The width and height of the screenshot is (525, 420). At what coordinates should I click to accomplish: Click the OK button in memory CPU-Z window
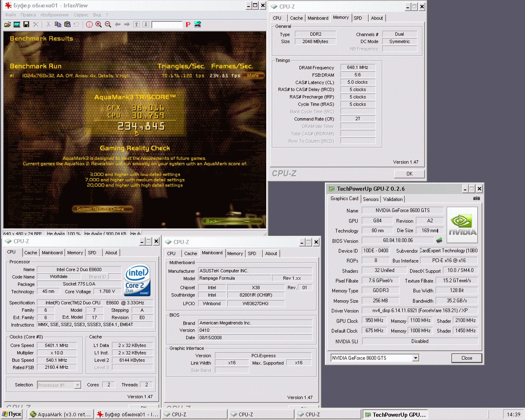pos(409,174)
